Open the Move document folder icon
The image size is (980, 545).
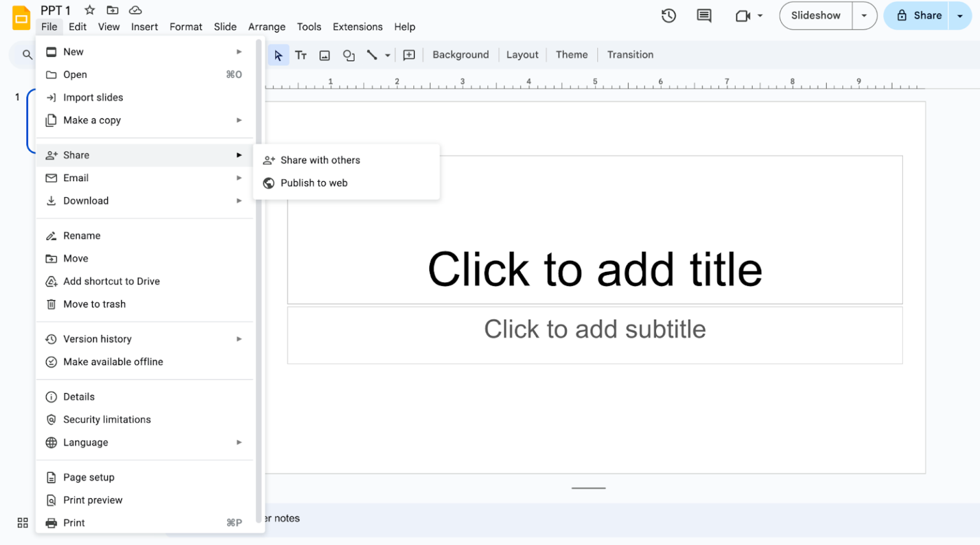pos(112,10)
